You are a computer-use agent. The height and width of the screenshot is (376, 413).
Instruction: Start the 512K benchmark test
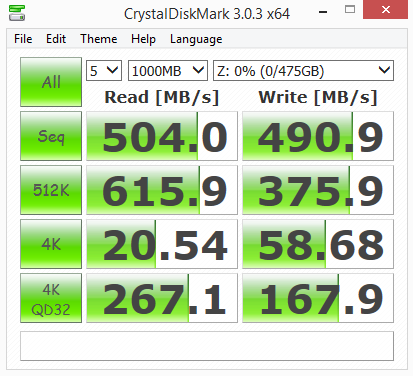pos(51,190)
